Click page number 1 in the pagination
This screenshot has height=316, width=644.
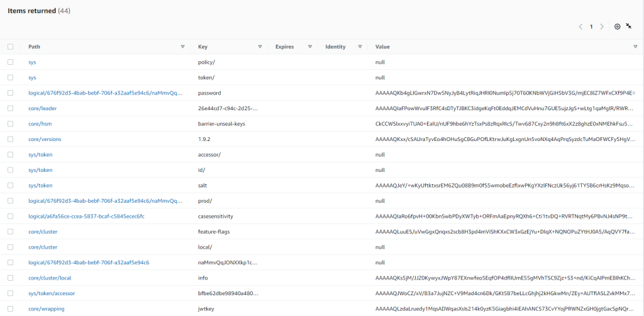coord(591,26)
